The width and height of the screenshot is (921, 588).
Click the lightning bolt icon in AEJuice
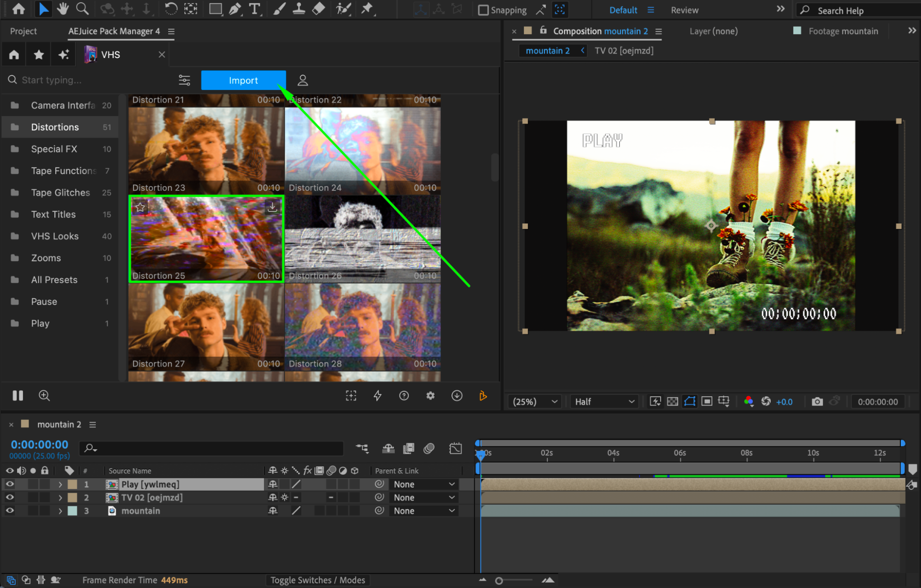coord(377,395)
